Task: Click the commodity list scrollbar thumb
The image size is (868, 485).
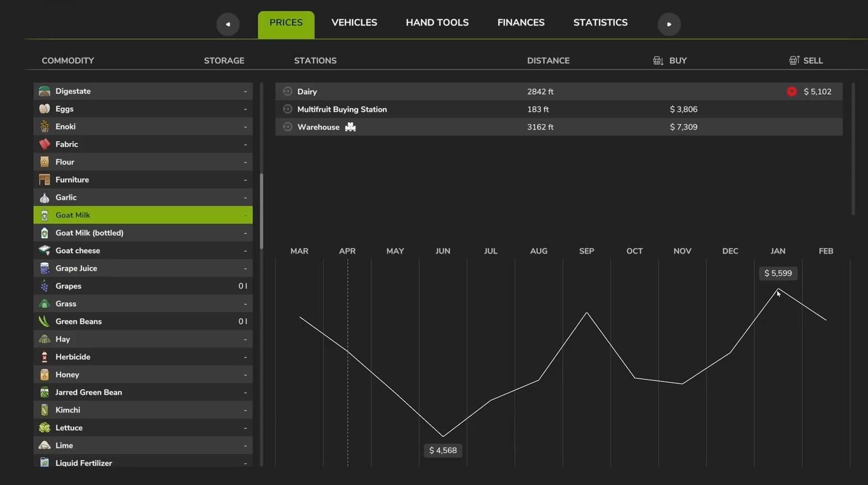Action: coord(261,211)
